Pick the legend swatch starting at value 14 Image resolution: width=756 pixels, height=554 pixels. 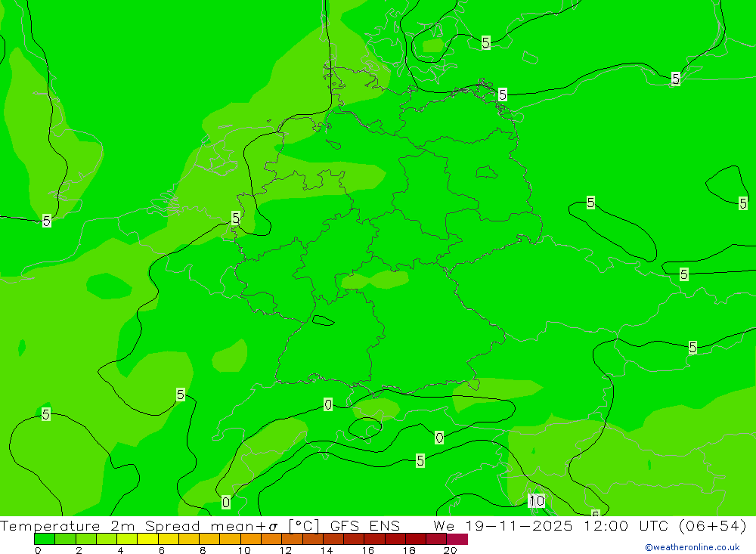coord(333,539)
